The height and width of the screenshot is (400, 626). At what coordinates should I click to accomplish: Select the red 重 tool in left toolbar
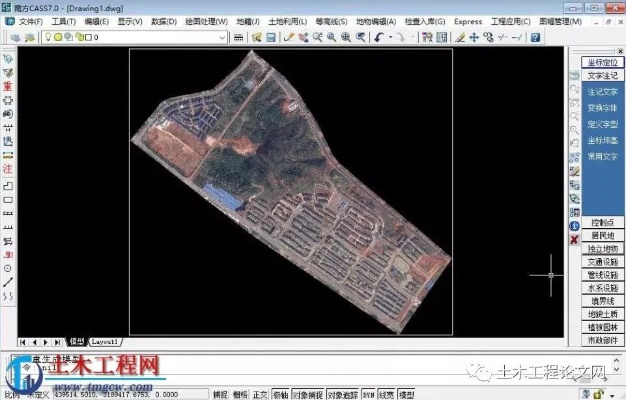click(7, 87)
